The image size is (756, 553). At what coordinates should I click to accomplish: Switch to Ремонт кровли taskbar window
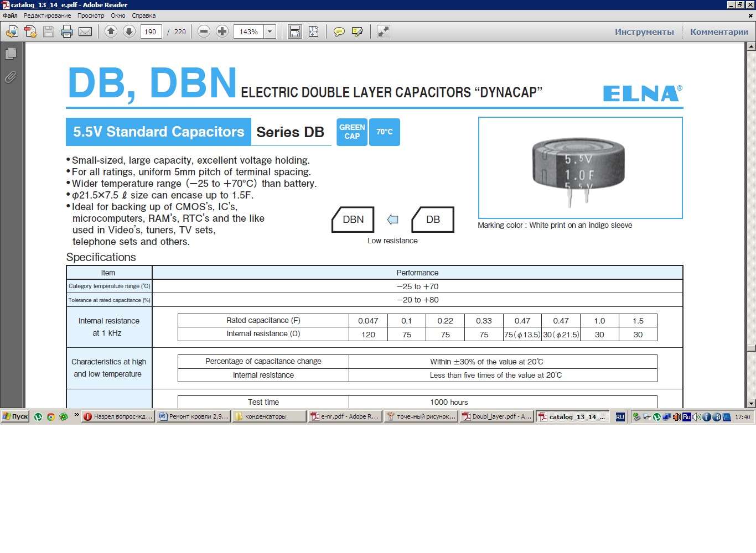pos(194,416)
